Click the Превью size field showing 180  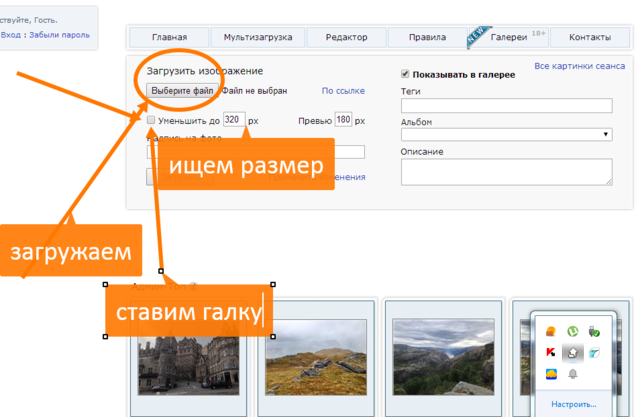click(x=343, y=120)
